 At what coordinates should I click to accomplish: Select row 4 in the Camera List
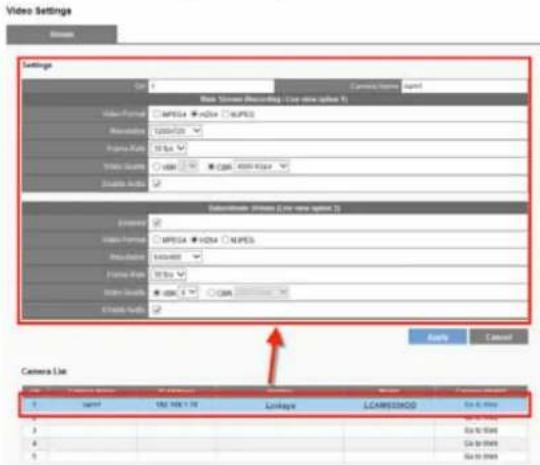pyautogui.click(x=275, y=443)
